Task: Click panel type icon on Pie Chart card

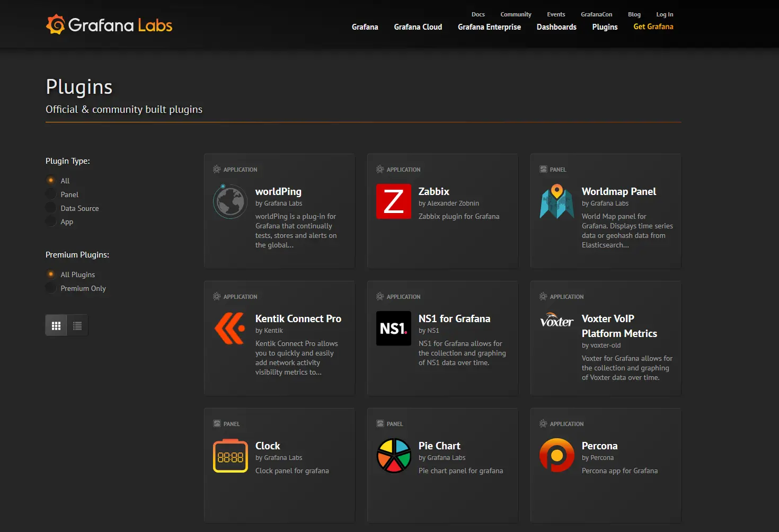Action: [380, 424]
